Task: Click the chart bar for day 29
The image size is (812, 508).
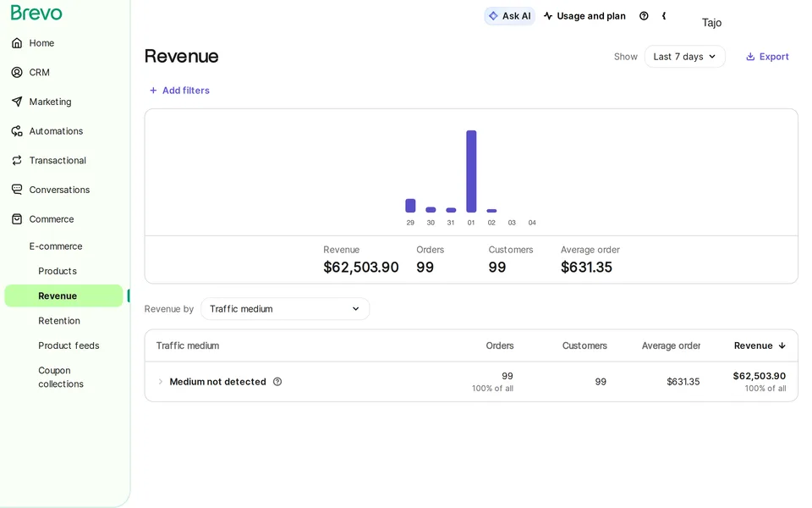Action: 410,206
